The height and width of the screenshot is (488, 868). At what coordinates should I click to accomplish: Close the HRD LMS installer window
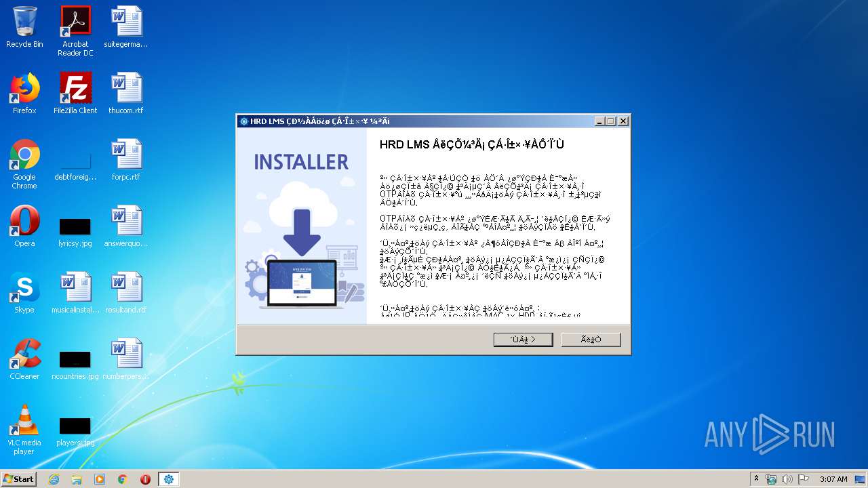[x=623, y=121]
